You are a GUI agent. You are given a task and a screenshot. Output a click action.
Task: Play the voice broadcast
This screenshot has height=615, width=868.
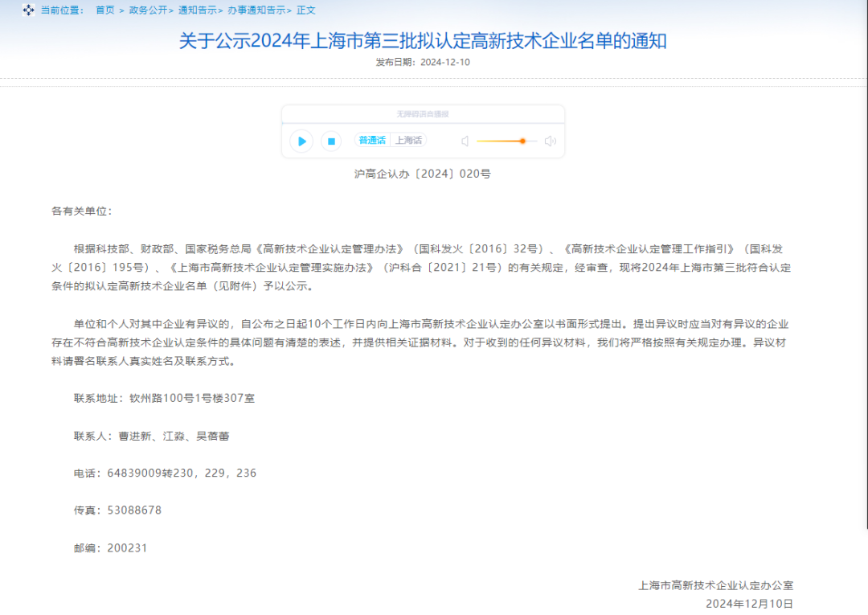pyautogui.click(x=301, y=141)
